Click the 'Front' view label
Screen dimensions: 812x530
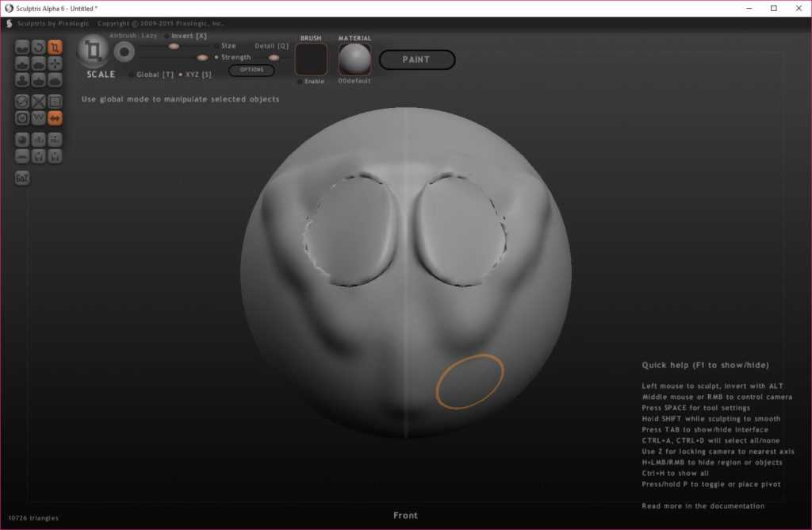click(405, 516)
